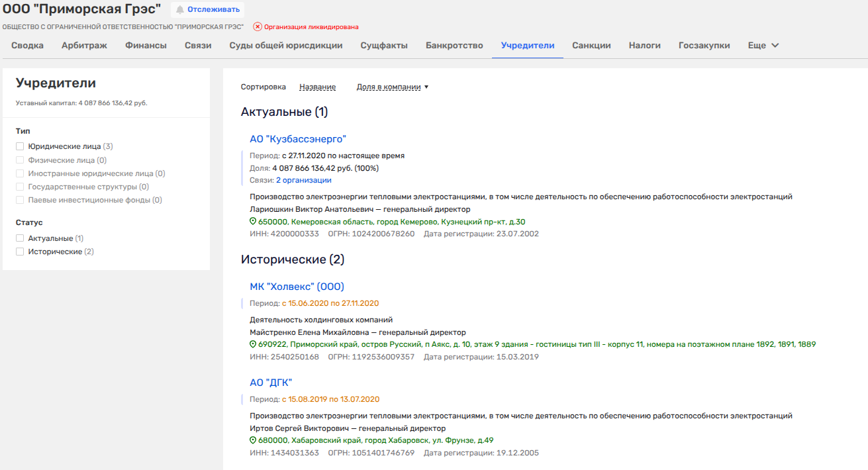The width and height of the screenshot is (868, 470).
Task: Click the bell icon next to Отслеживать
Action: tap(180, 10)
